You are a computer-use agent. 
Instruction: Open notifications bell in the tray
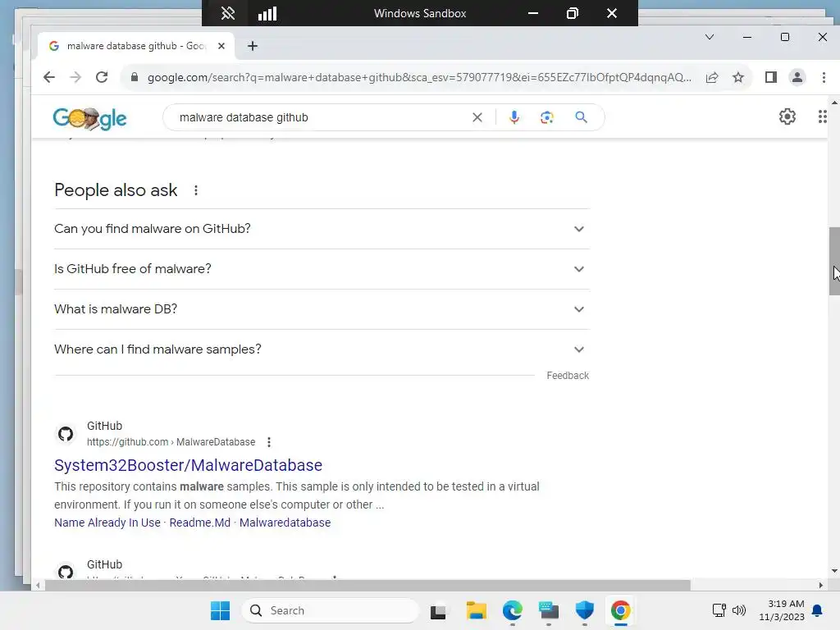point(818,610)
